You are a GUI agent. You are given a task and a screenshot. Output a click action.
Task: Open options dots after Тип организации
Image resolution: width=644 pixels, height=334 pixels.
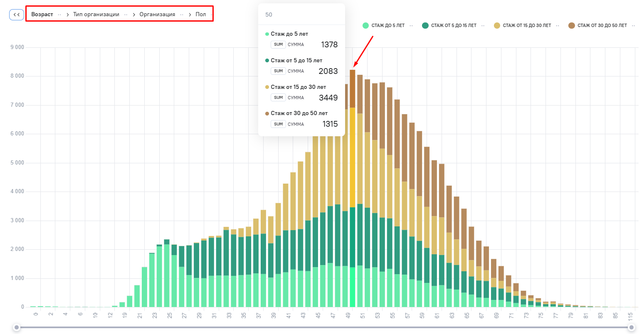[126, 15]
